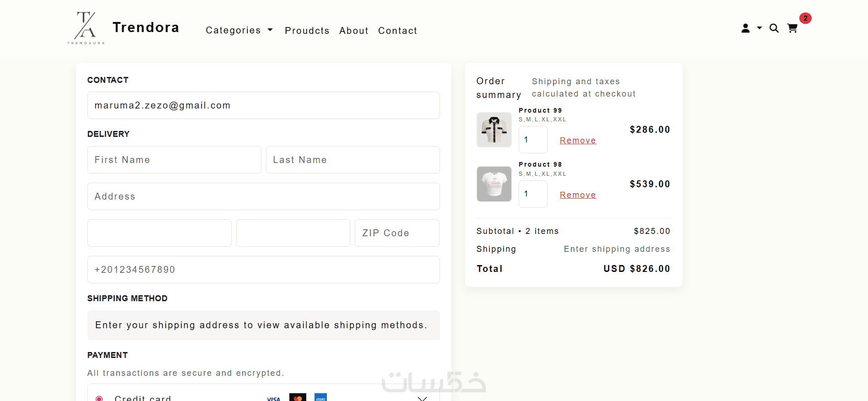Screen dimensions: 868x401
Task: Click into the ZIP Code field
Action: [x=396, y=233]
